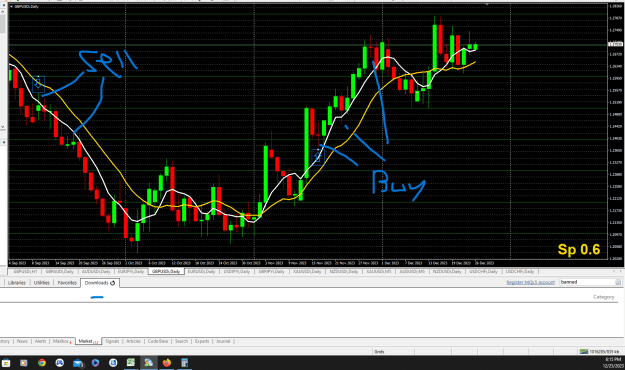The width and height of the screenshot is (625, 370).
Task: Click the Register MQL5 account link
Action: (531, 282)
